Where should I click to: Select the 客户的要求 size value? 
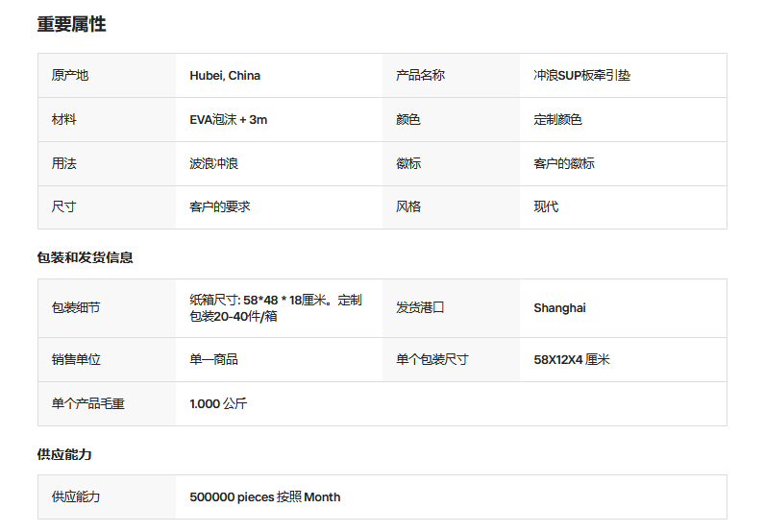tap(220, 206)
